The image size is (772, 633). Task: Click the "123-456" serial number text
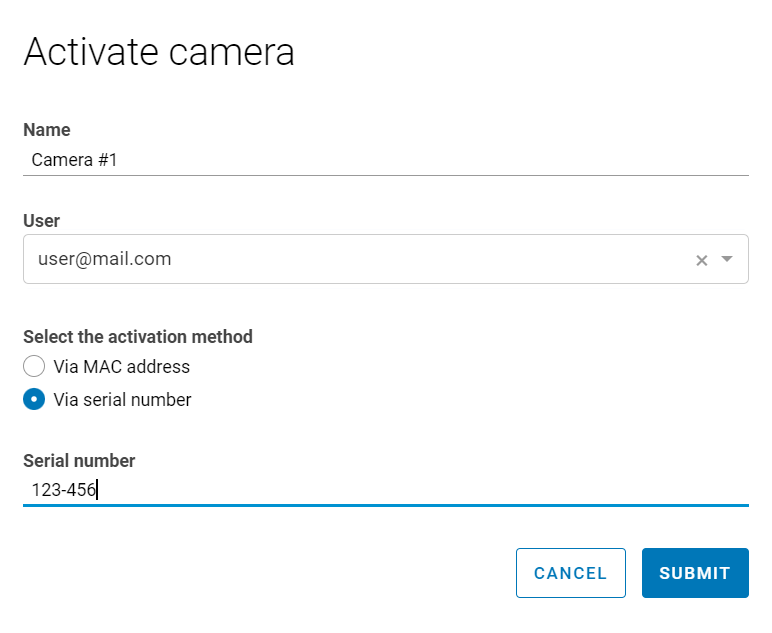(63, 490)
